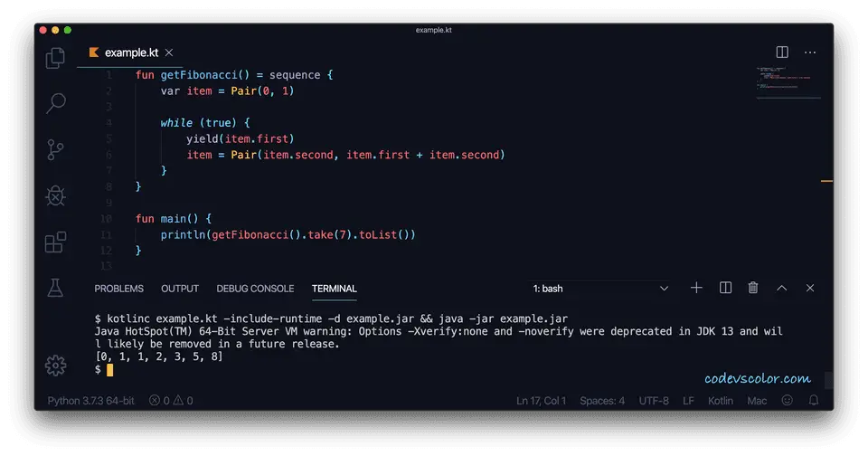Switch to the DEBUG CONSOLE tab
Viewport: 868px width, 456px height.
(255, 289)
